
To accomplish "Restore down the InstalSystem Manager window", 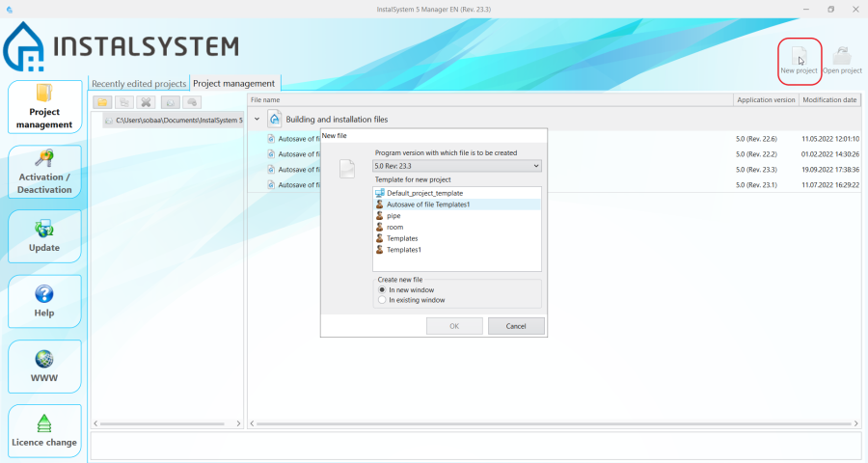I will tap(831, 10).
